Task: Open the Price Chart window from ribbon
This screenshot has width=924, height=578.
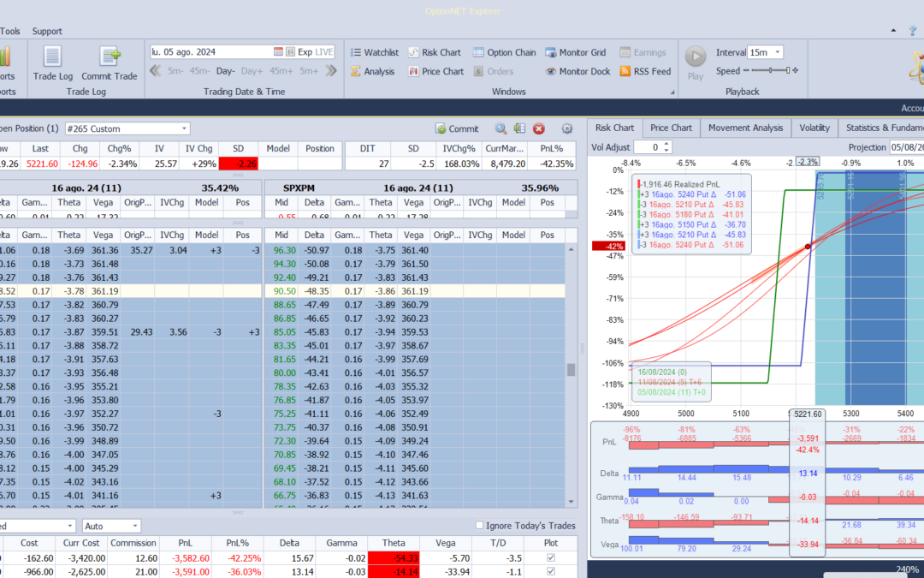Action: pyautogui.click(x=436, y=71)
